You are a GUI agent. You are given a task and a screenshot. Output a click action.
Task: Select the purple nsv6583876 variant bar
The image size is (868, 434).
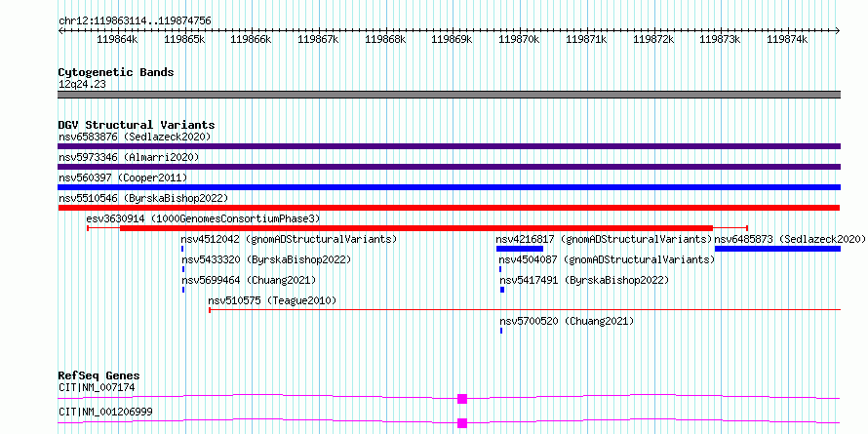(449, 146)
